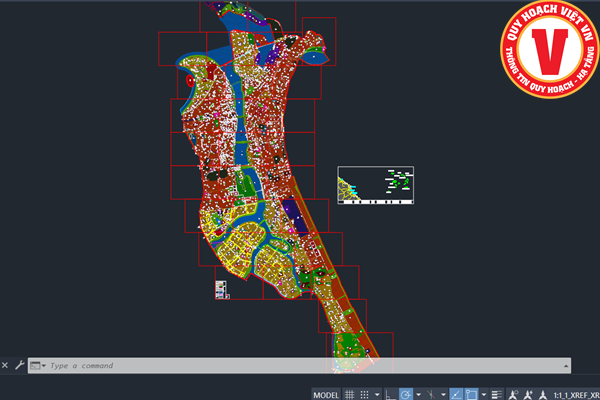This screenshot has height=400, width=600.
Task: Click the isometric drafting icon
Action: click(x=431, y=394)
